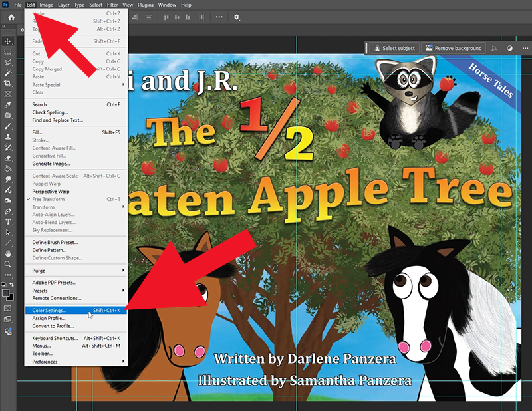Click the distribute horizontally icon
The width and height of the screenshot is (532, 411).
[201, 17]
